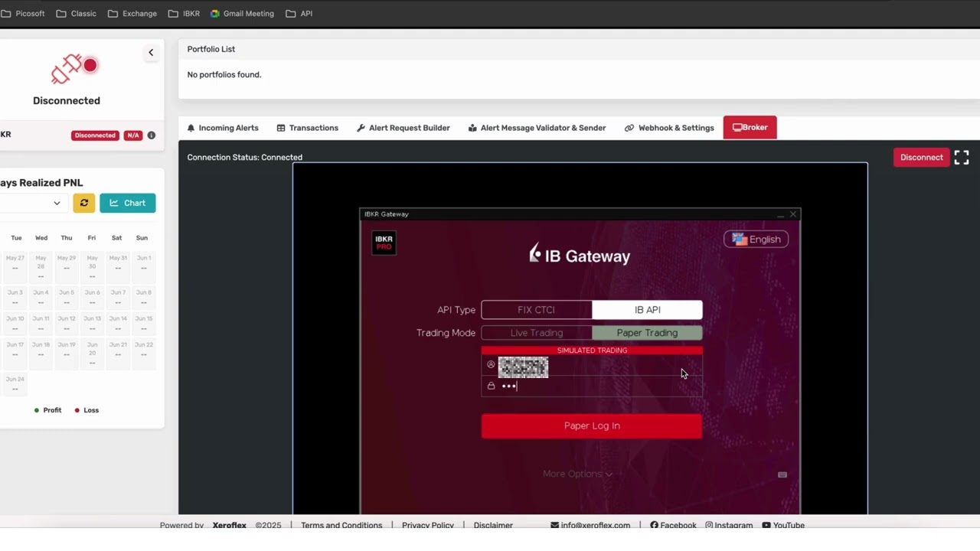The width and height of the screenshot is (980, 551).
Task: Choose Paper Trading mode
Action: [647, 333]
